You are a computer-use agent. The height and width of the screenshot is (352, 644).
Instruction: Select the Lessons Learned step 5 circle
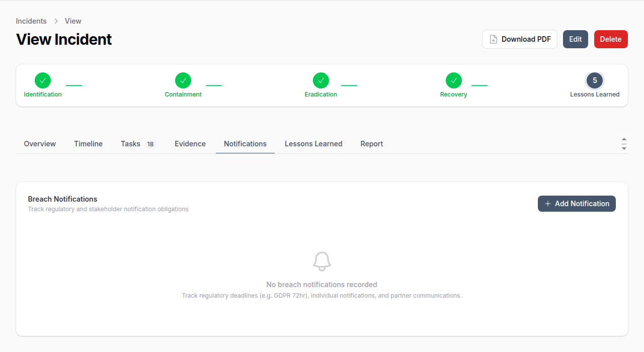coord(595,80)
